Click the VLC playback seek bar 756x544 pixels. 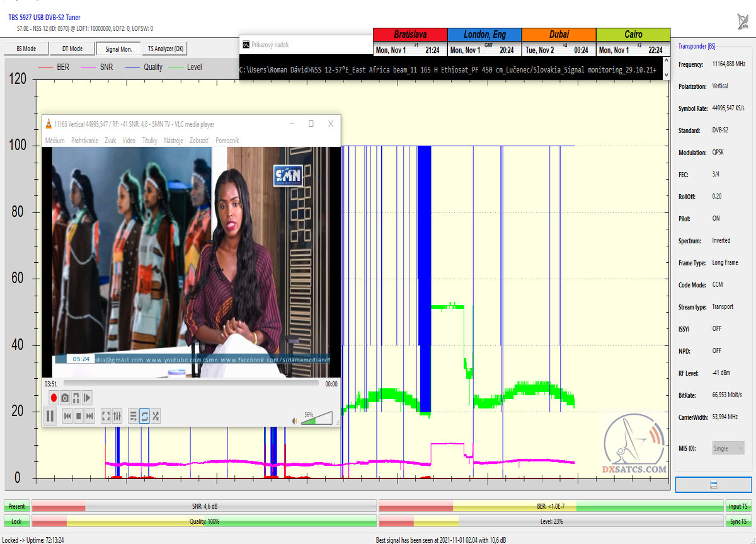pyautogui.click(x=191, y=383)
